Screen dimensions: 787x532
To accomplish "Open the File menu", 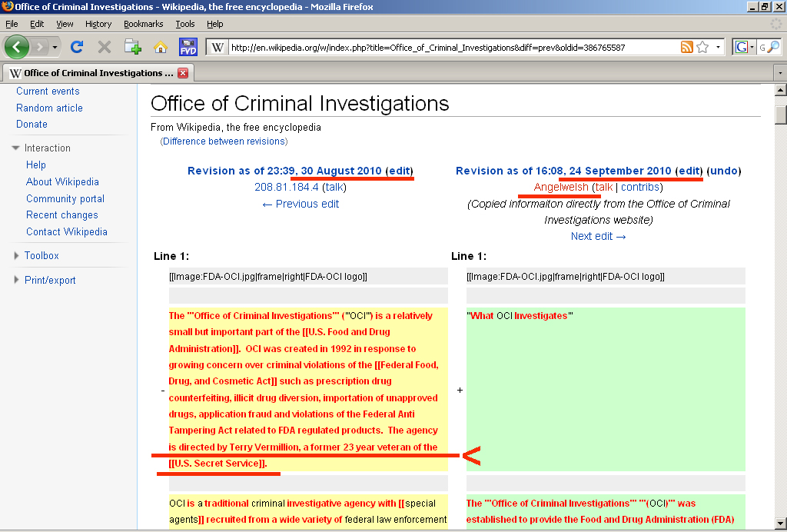I will pyautogui.click(x=12, y=24).
